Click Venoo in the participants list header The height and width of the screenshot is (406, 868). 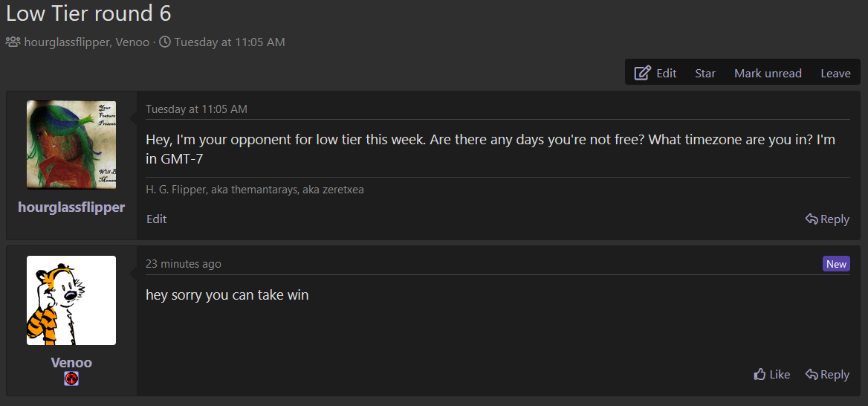[x=132, y=42]
